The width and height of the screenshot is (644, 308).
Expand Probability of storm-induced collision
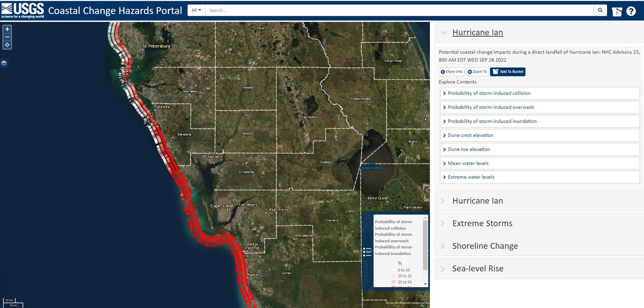click(539, 93)
